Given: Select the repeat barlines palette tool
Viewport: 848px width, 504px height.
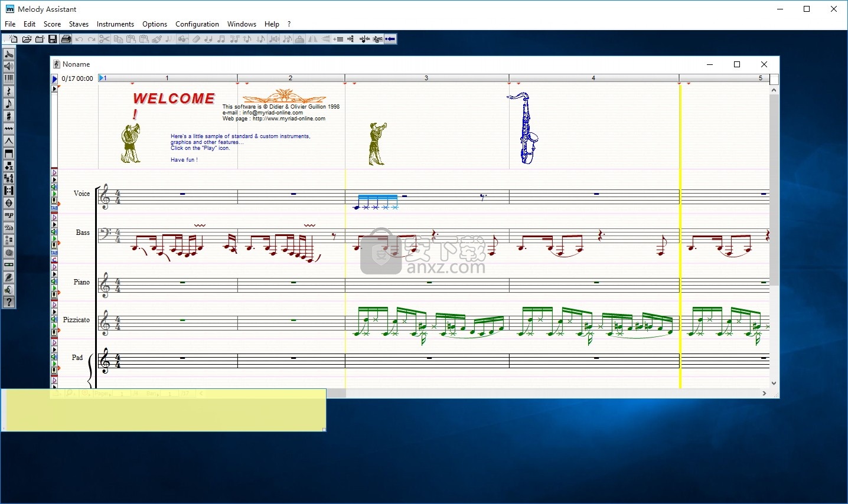Looking at the screenshot, I should pos(9,190).
